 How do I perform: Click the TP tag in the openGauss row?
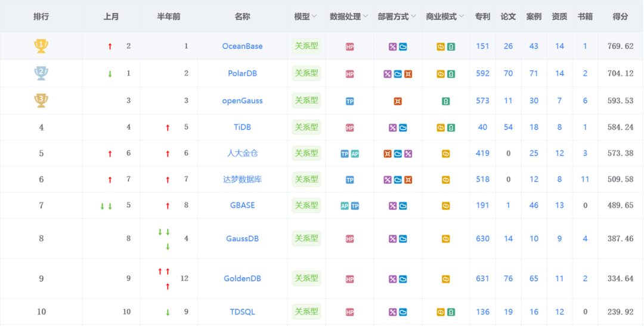pyautogui.click(x=349, y=101)
